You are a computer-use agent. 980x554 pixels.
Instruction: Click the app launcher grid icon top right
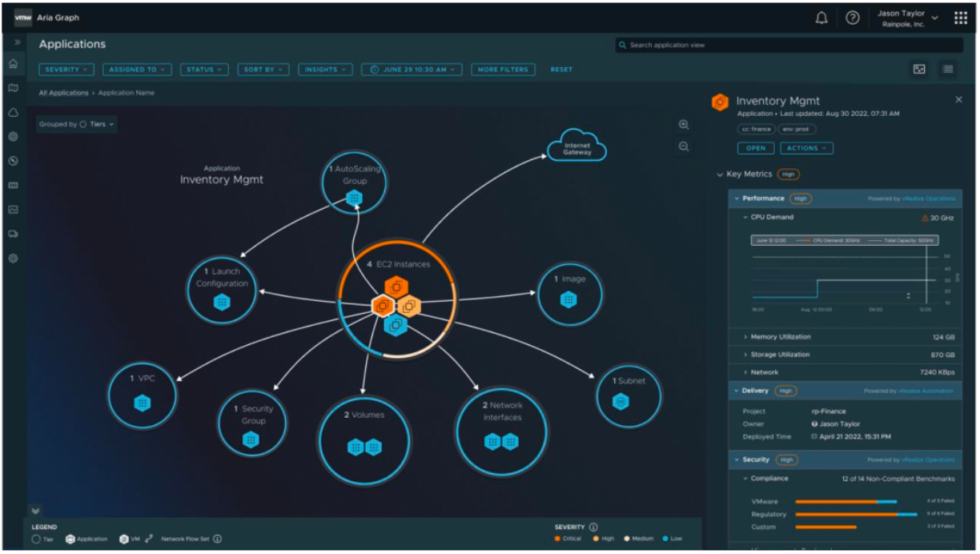pyautogui.click(x=960, y=17)
